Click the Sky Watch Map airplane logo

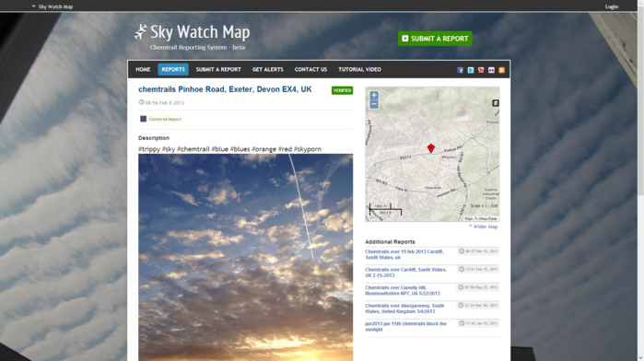pos(140,32)
